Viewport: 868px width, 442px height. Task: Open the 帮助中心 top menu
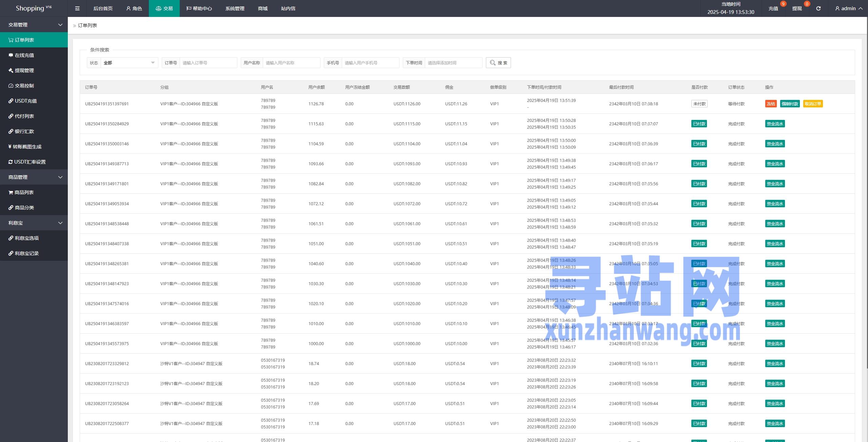[199, 8]
